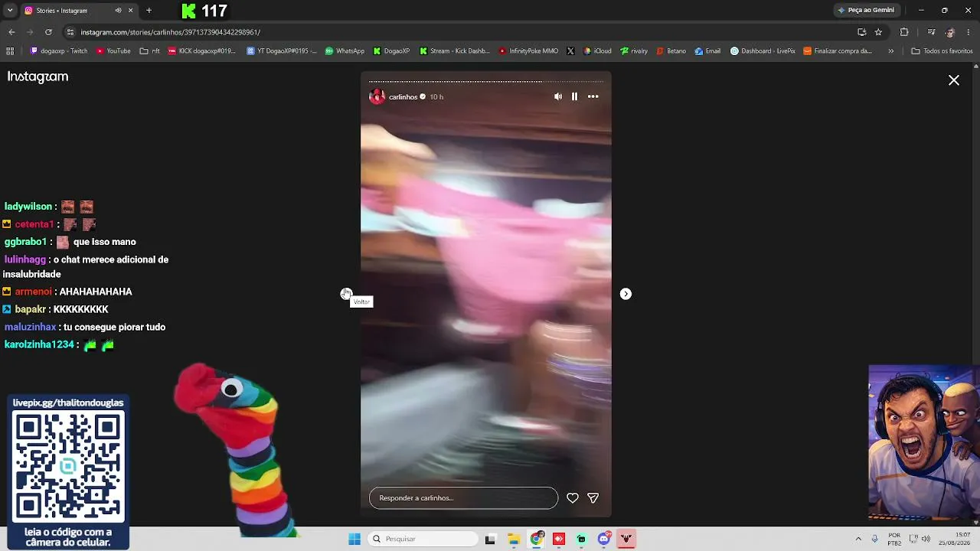
Task: Open the Email bookmark
Action: point(707,51)
